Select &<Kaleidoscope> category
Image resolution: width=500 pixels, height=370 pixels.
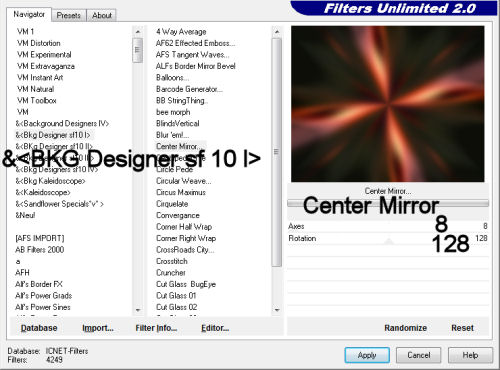pos(43,192)
